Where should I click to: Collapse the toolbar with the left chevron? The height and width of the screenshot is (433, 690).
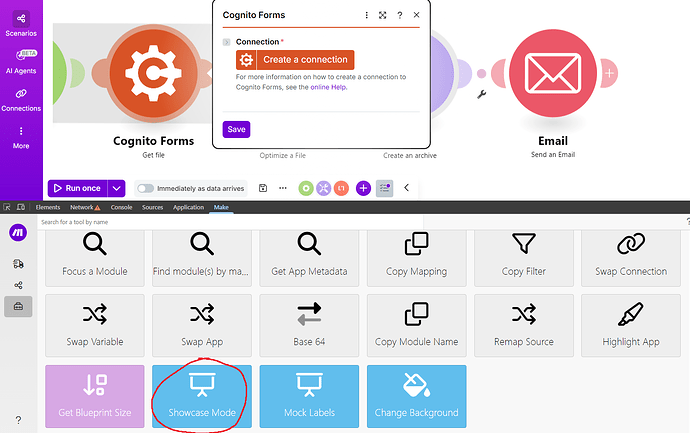tap(406, 188)
